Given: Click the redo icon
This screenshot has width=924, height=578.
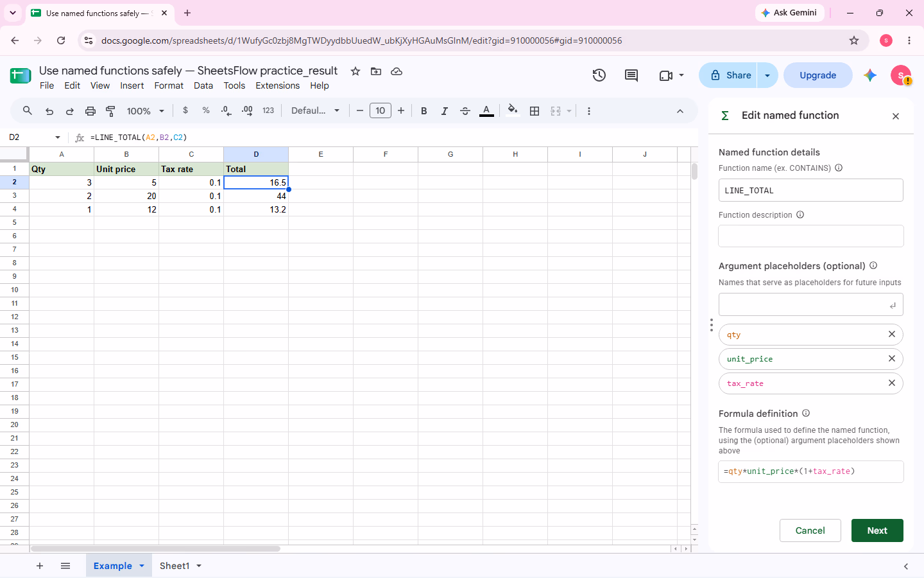Looking at the screenshot, I should click(x=70, y=110).
